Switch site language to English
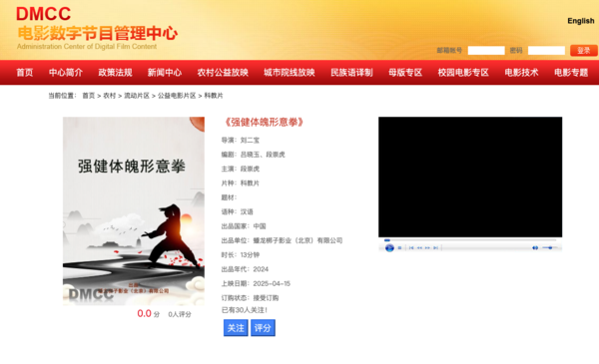 pos(580,21)
